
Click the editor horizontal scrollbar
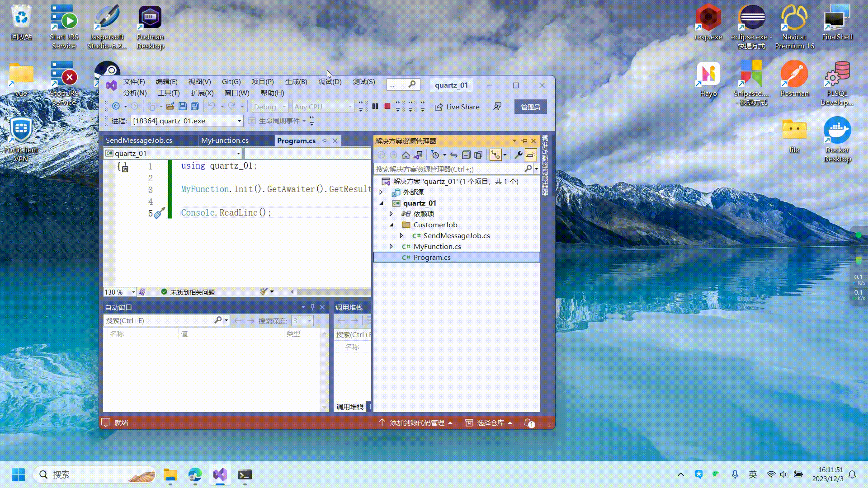tap(334, 292)
